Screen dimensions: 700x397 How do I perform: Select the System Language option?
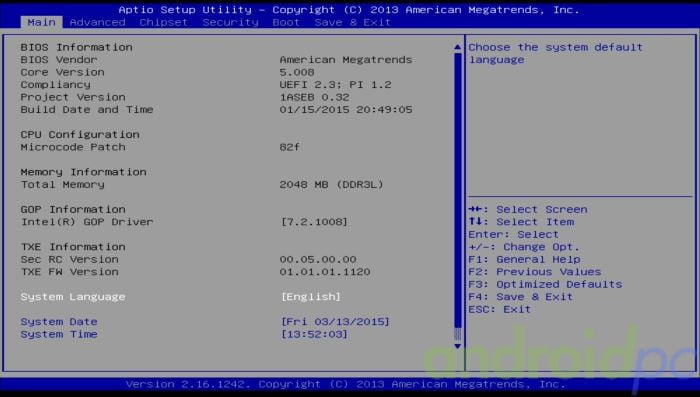click(73, 297)
